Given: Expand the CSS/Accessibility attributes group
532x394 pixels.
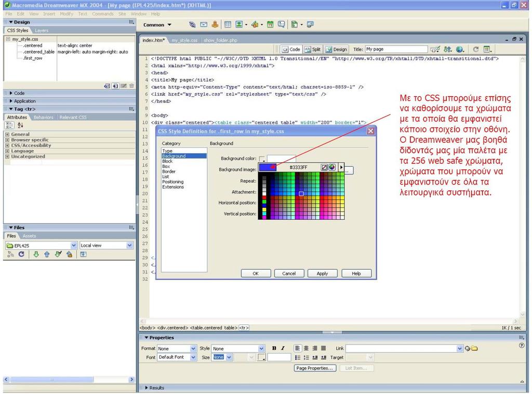Looking at the screenshot, I should 7,146.
